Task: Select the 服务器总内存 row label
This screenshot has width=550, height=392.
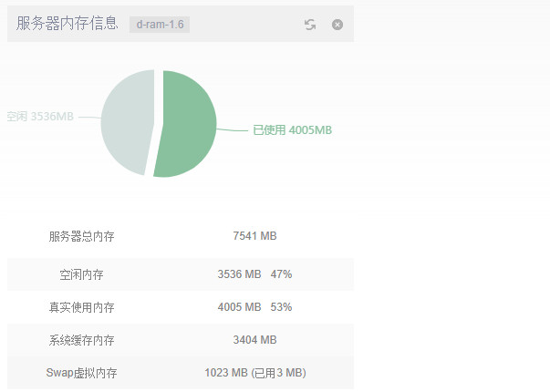Action: [81, 236]
